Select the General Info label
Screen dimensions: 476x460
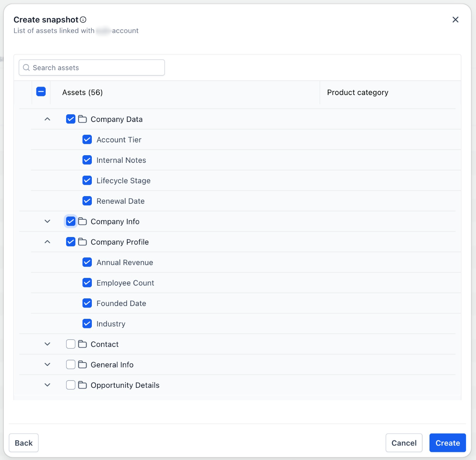click(x=112, y=365)
